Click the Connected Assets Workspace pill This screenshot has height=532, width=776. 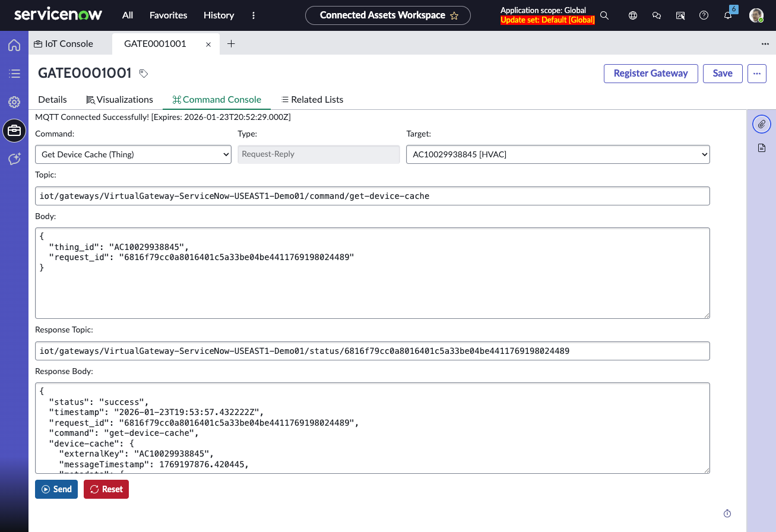(388, 15)
